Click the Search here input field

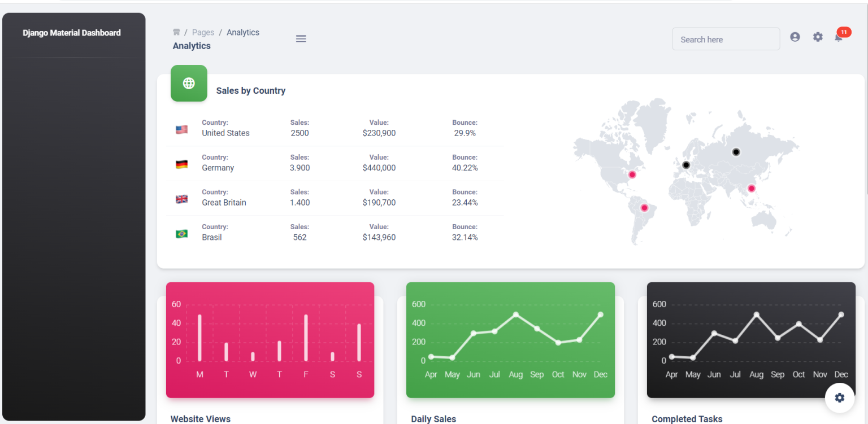[726, 40]
